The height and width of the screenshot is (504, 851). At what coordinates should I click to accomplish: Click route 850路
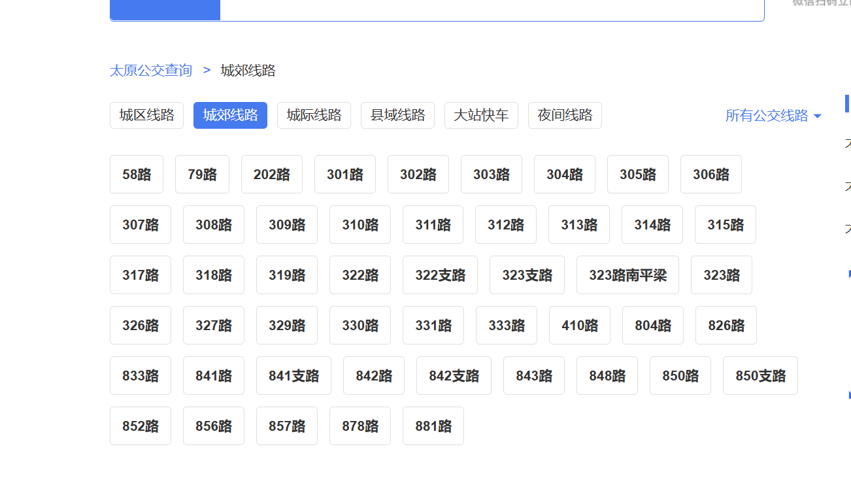click(x=680, y=376)
